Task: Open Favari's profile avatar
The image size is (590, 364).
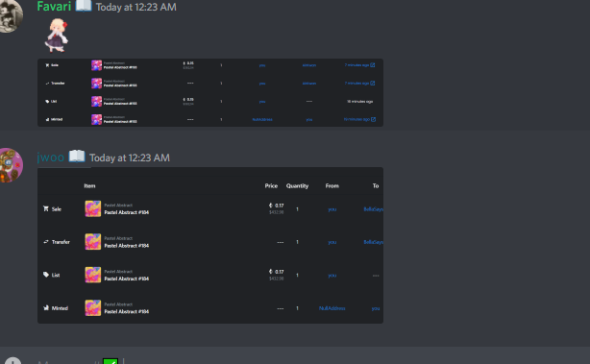Action: click(x=10, y=15)
